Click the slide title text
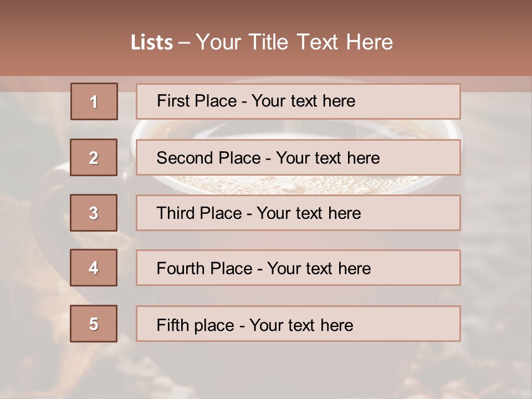 262,42
